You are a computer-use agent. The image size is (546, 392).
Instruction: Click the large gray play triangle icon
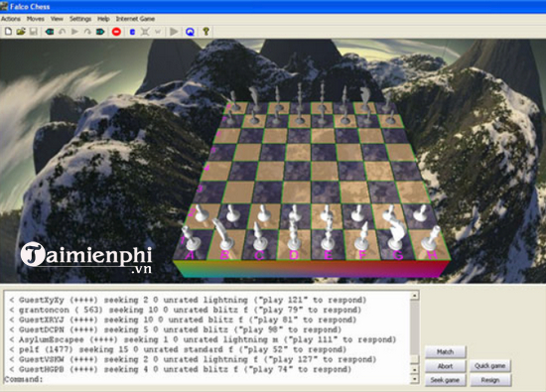coord(174,32)
